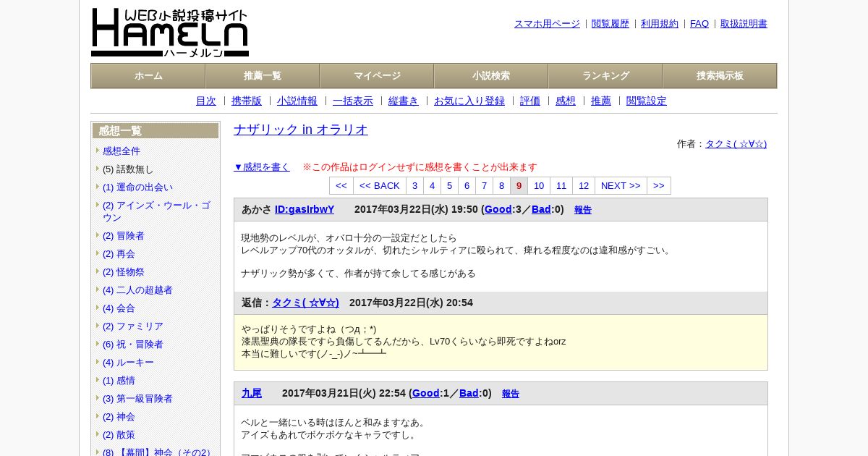The width and height of the screenshot is (868, 456).
Task: Go to comments page 5
Action: tap(450, 186)
